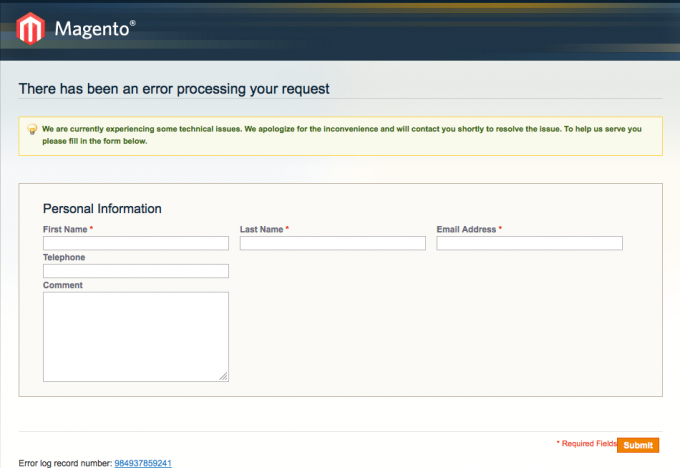
Task: Click the Last Name field label
Action: pyautogui.click(x=262, y=229)
